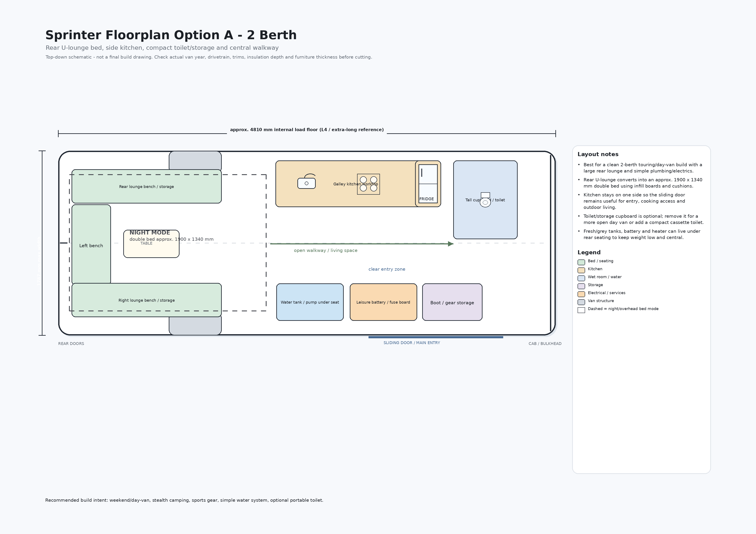756x534 pixels.
Task: Click the title Sprinter Floorplan Option A
Action: point(171,35)
